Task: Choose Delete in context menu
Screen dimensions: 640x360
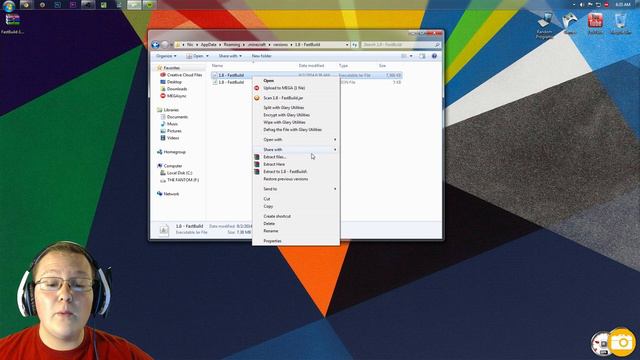Action: point(296,224)
